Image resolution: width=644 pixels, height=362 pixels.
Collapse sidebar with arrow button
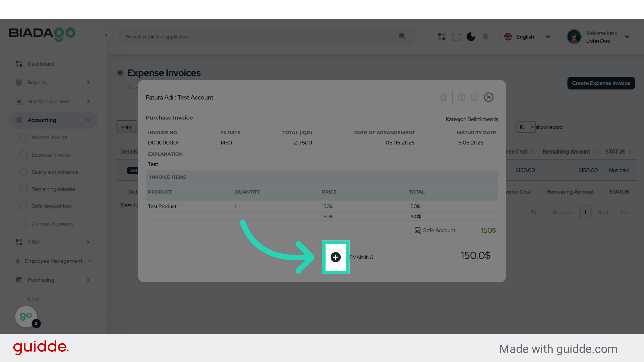pos(106,35)
